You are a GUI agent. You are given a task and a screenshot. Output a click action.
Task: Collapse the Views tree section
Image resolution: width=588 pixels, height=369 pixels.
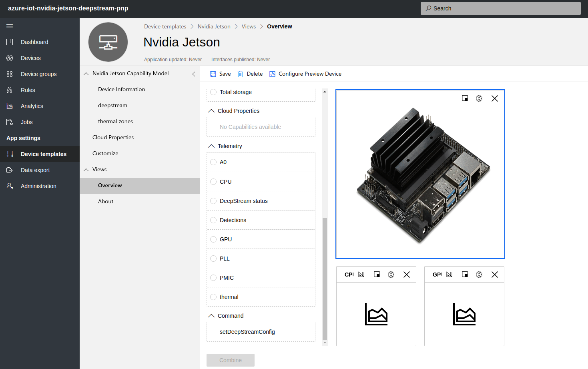coord(86,170)
